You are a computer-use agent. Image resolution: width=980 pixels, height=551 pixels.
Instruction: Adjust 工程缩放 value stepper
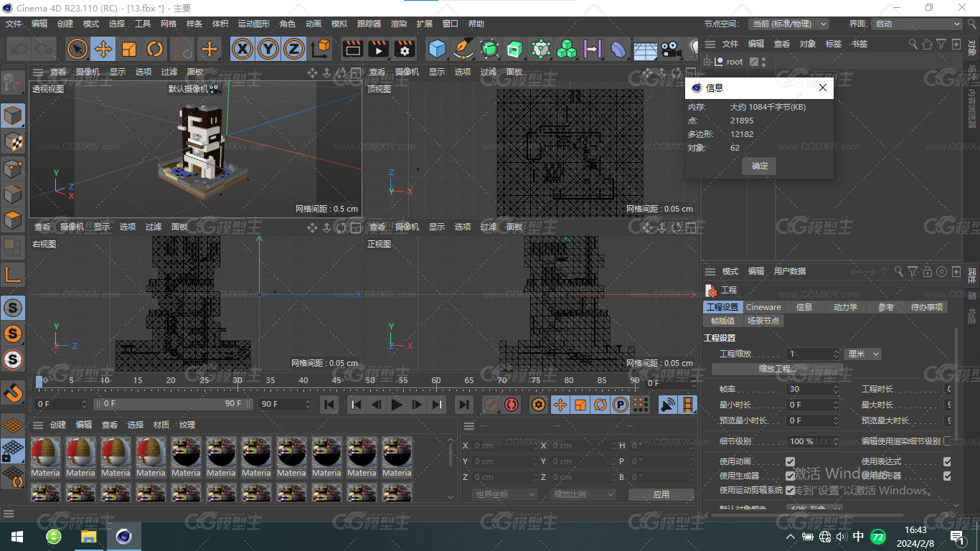836,354
